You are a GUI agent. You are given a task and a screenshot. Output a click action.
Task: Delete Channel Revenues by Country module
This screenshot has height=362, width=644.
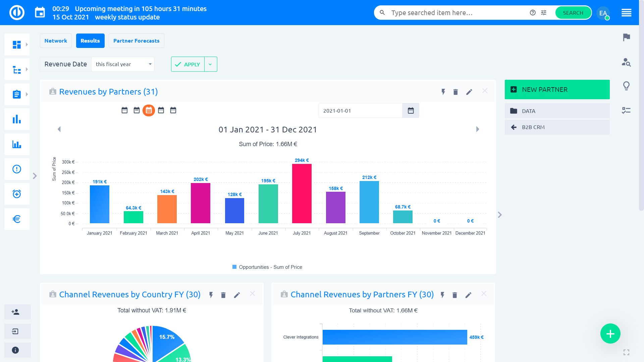tap(223, 295)
